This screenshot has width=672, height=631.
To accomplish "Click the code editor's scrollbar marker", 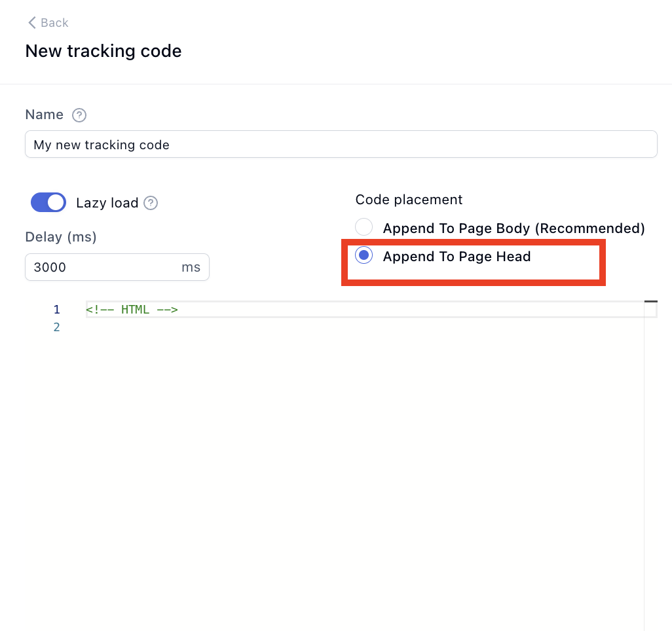I will click(x=650, y=302).
